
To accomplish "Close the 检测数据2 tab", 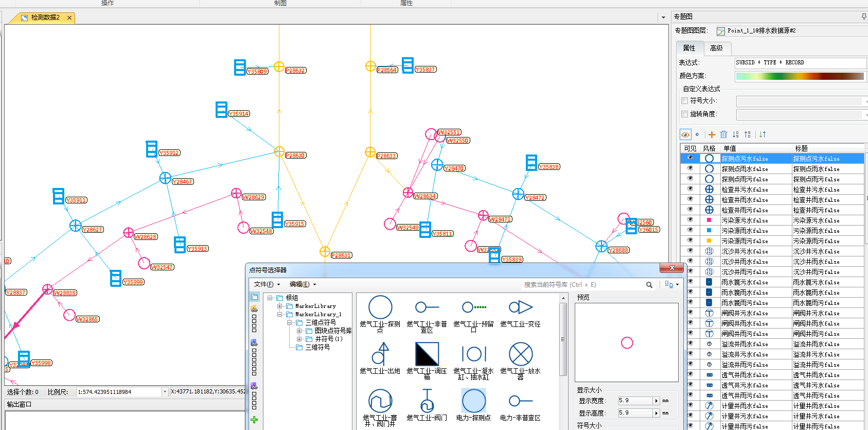I will point(69,18).
